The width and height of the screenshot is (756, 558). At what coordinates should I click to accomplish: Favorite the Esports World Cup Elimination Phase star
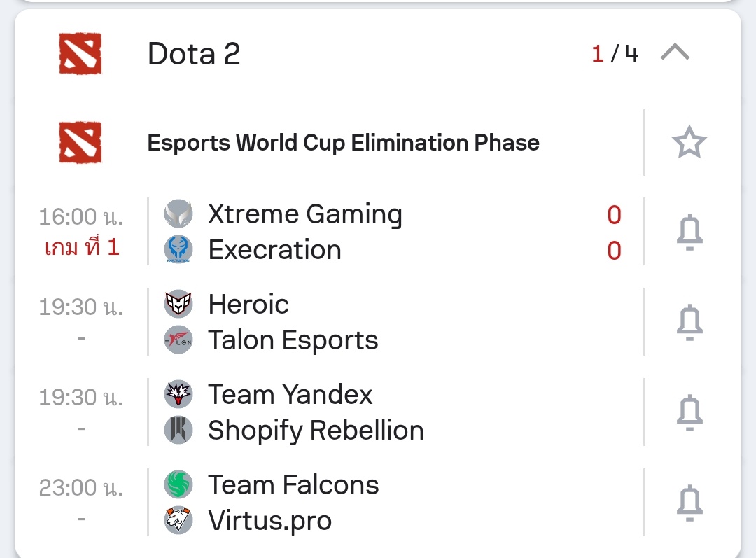[x=689, y=142]
